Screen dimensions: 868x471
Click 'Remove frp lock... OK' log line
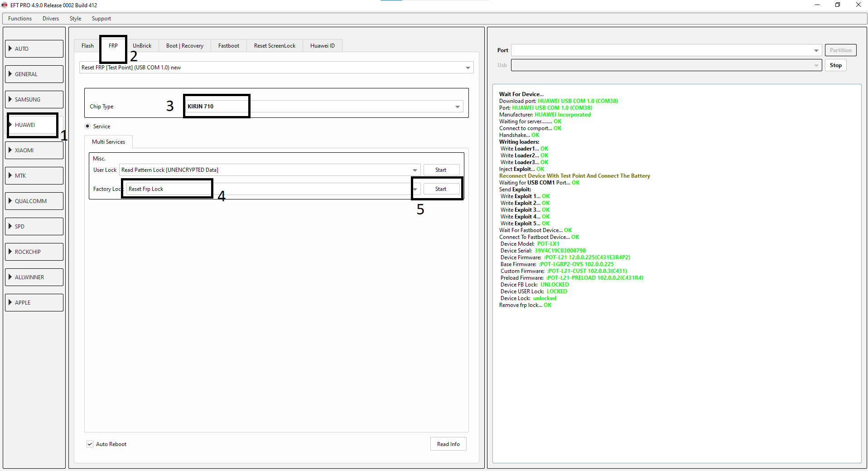tap(525, 305)
